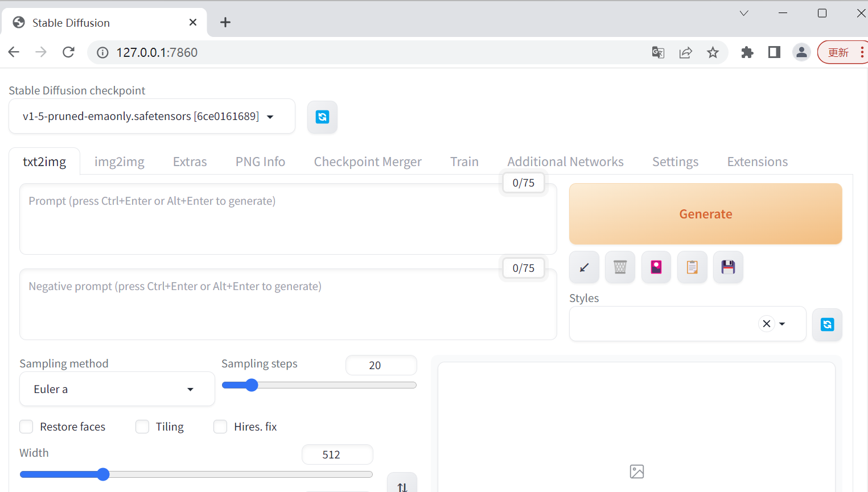Enable the Restore faces checkbox

pos(26,427)
